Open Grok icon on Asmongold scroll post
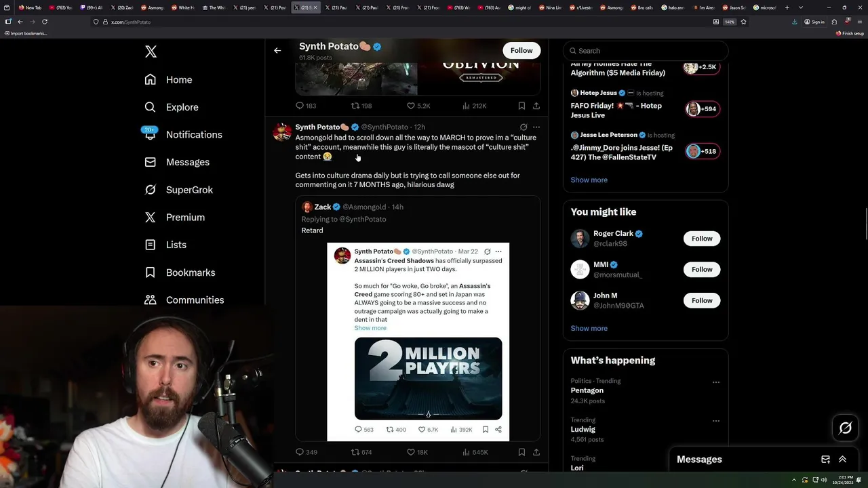Screen dimensions: 868x488 (x=524, y=127)
